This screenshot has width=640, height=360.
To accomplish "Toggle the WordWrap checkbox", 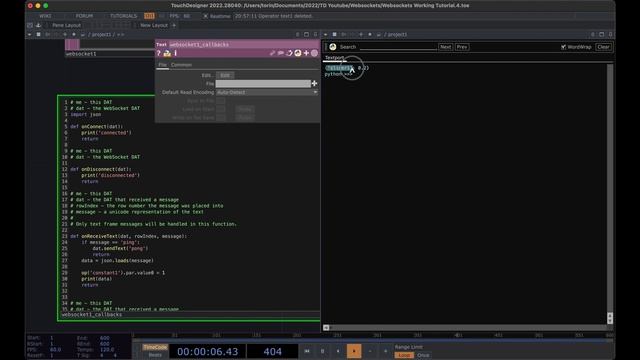I will click(x=563, y=47).
